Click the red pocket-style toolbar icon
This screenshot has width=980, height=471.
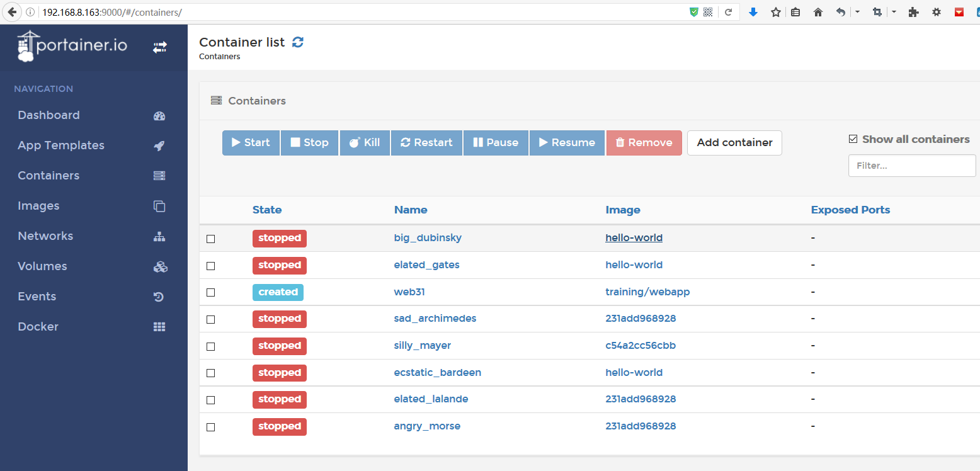pyautogui.click(x=959, y=12)
